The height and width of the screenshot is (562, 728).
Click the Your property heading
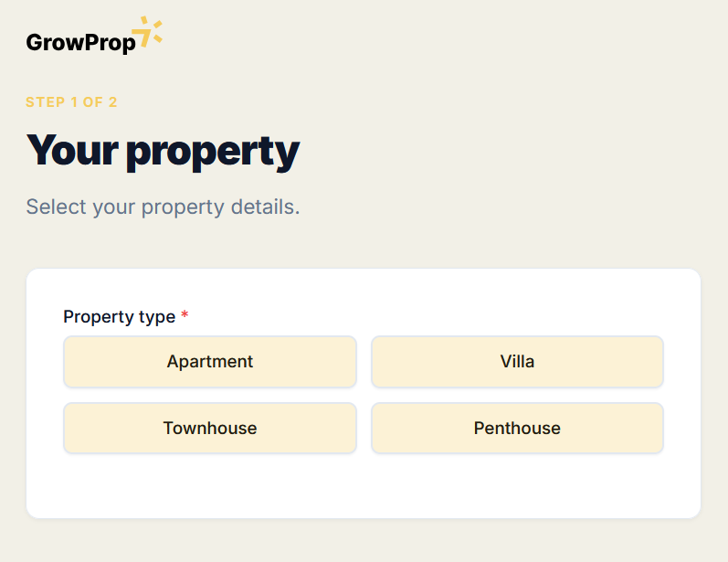tap(163, 151)
